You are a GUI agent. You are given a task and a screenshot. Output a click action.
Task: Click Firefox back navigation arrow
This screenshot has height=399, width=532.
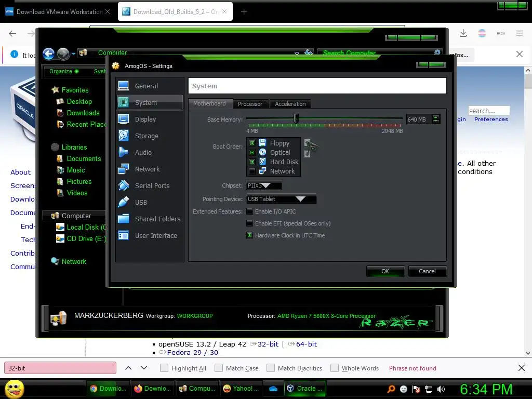pos(12,33)
